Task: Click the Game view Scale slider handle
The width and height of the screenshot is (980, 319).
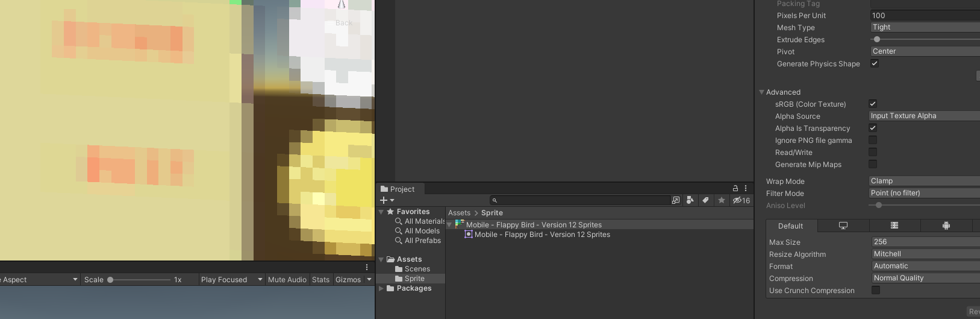Action: point(110,280)
